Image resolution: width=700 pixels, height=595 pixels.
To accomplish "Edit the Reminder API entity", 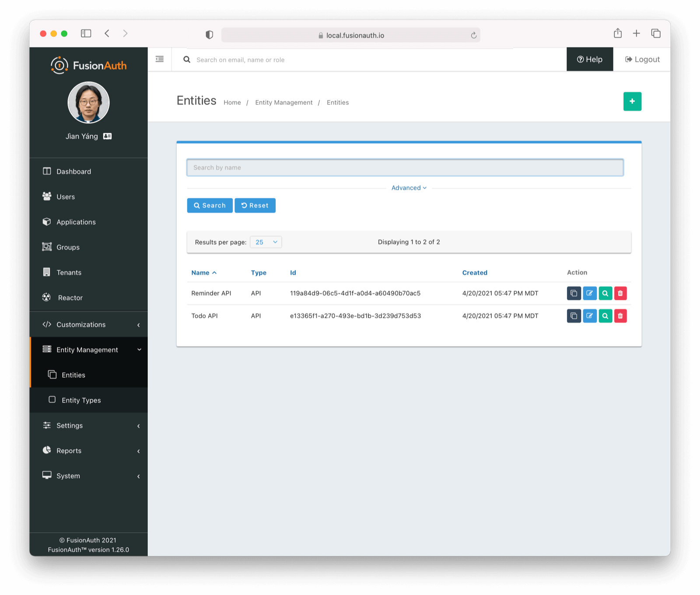I will coord(589,293).
